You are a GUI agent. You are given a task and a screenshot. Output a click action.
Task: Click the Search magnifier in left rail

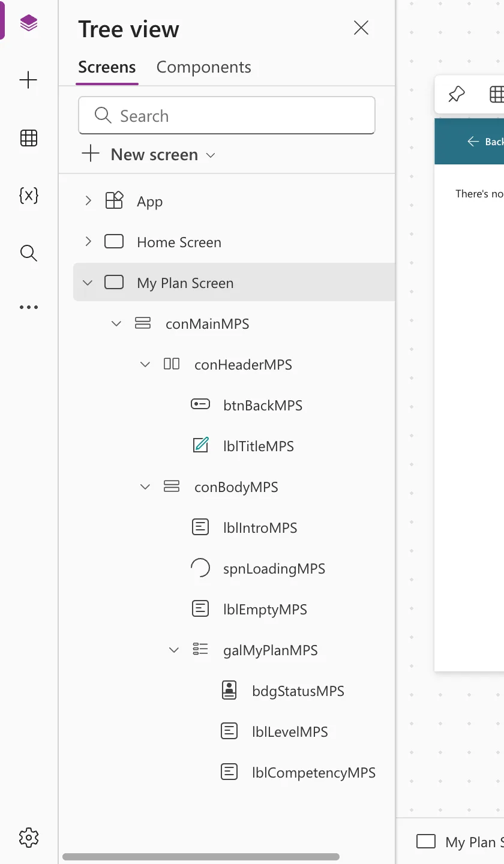pyautogui.click(x=28, y=253)
